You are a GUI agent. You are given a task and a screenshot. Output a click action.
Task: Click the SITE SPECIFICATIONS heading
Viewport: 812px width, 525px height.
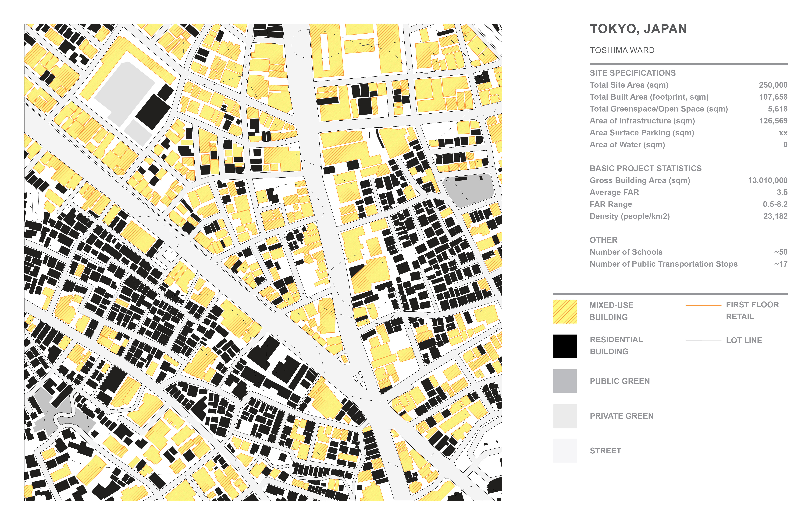click(633, 73)
